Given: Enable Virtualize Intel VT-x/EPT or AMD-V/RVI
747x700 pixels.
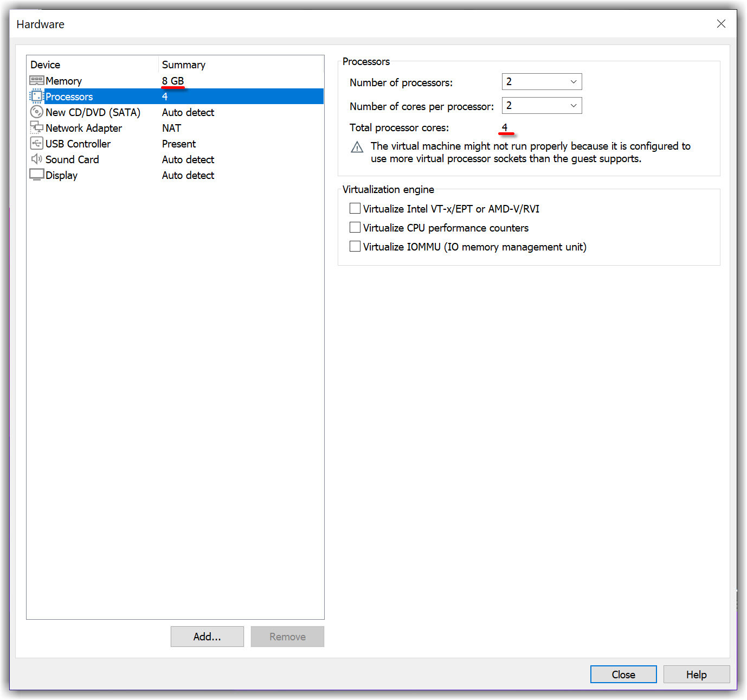Looking at the screenshot, I should pos(355,209).
